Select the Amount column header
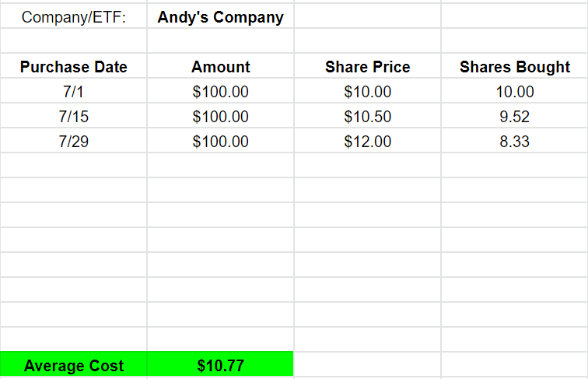Viewport: 588px width, 379px height. click(221, 66)
